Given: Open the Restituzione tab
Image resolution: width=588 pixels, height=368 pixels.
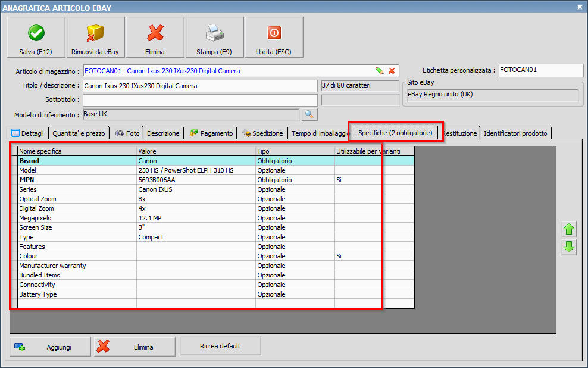Looking at the screenshot, I should [x=459, y=133].
